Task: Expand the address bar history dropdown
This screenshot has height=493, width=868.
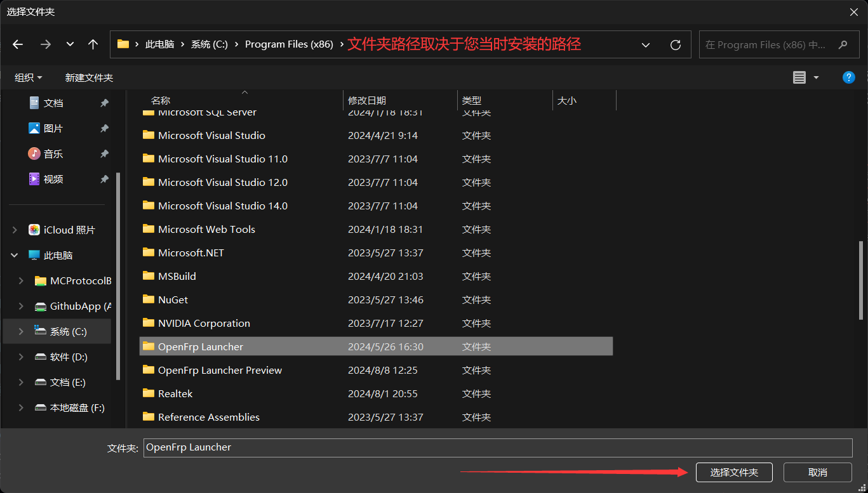Action: point(646,45)
